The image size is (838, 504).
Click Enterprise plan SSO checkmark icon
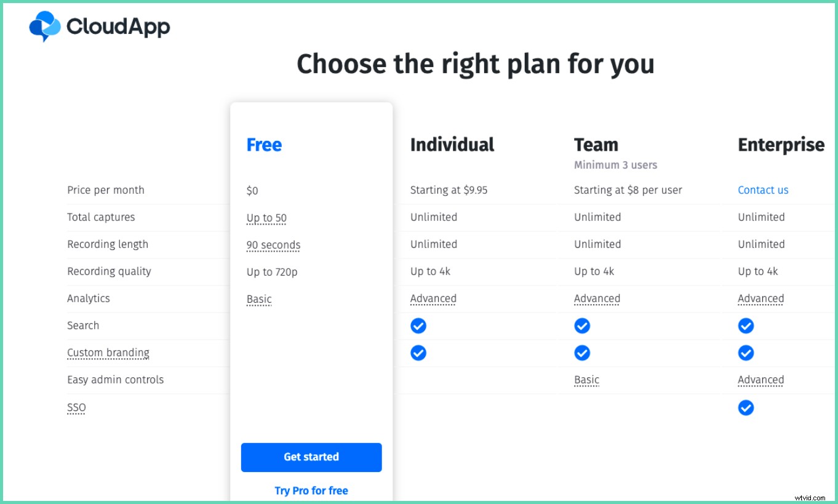[746, 407]
